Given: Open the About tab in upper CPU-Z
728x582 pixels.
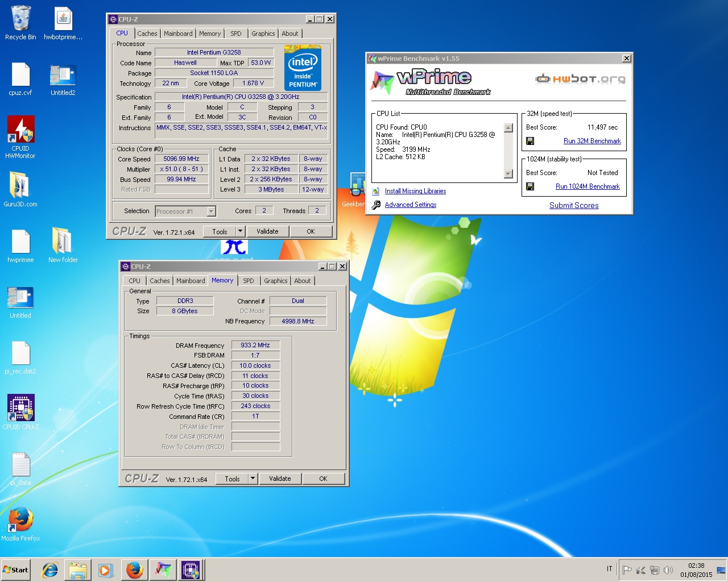Looking at the screenshot, I should click(290, 34).
